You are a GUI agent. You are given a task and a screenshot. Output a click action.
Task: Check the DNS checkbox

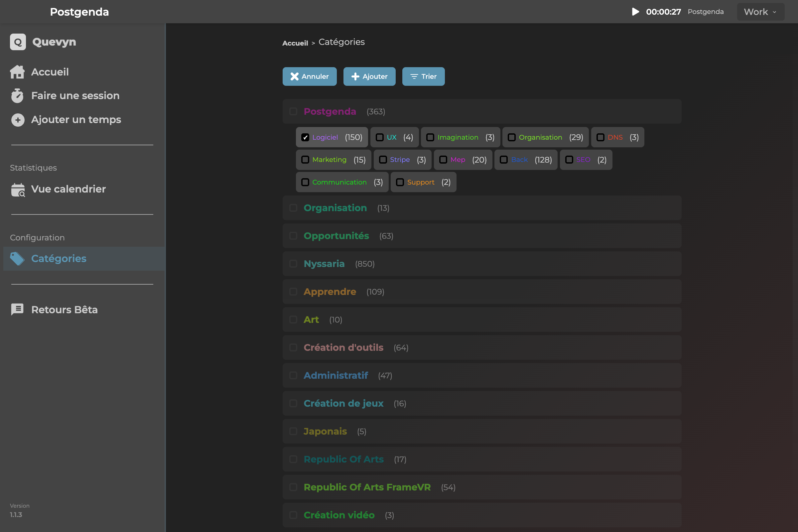(600, 137)
